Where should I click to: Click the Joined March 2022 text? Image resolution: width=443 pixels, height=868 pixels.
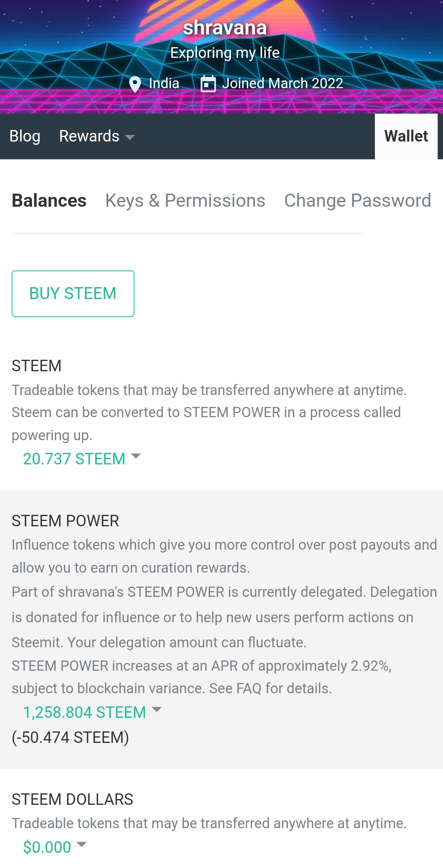(282, 83)
